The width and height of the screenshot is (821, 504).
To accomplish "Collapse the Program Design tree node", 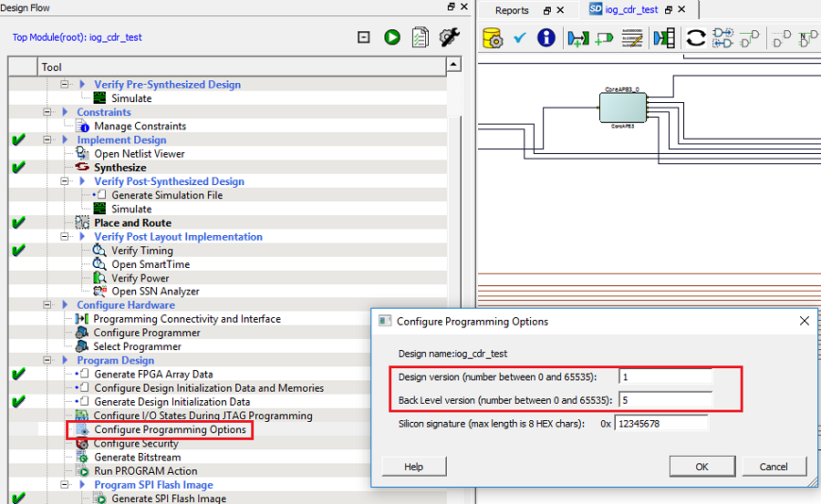I will pyautogui.click(x=47, y=360).
